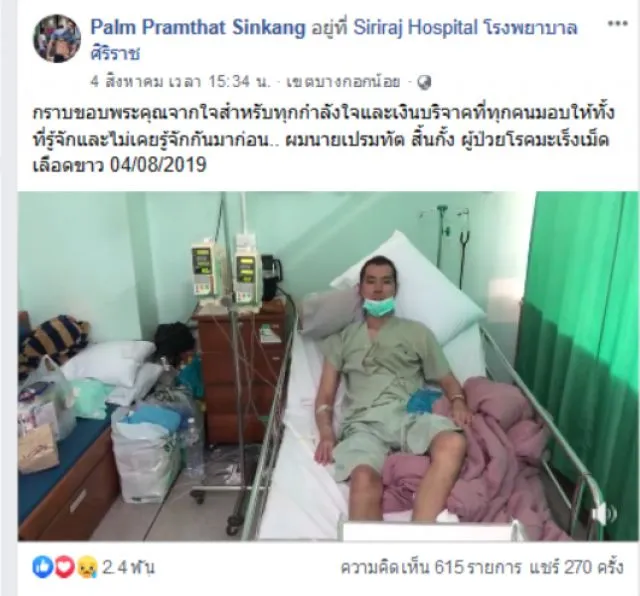The height and width of the screenshot is (596, 640).
Task: Click the เขตบางกอกน้อย location link
Action: (343, 82)
